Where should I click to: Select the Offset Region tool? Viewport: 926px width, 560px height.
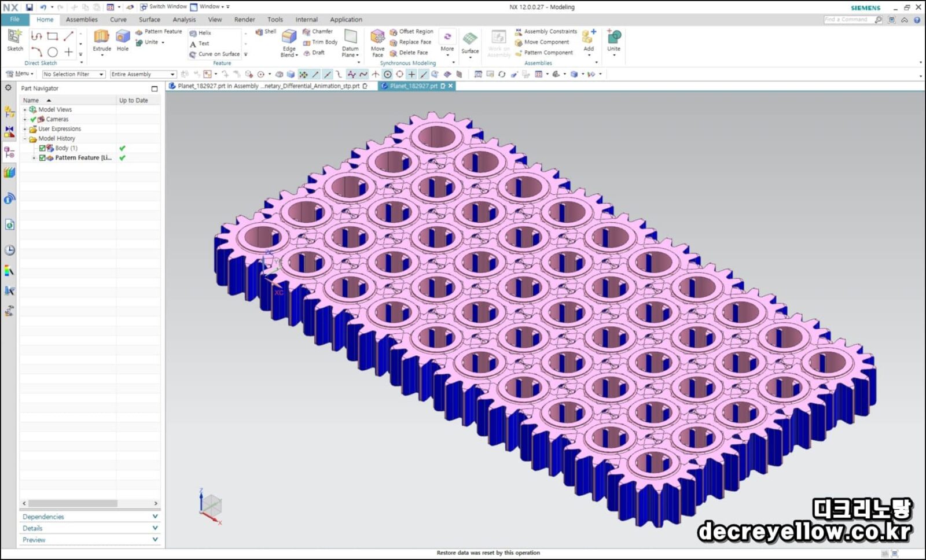(411, 32)
